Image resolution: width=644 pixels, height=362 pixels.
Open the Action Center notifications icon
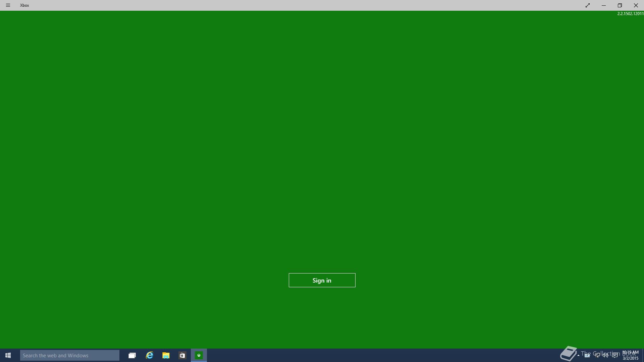coord(615,355)
